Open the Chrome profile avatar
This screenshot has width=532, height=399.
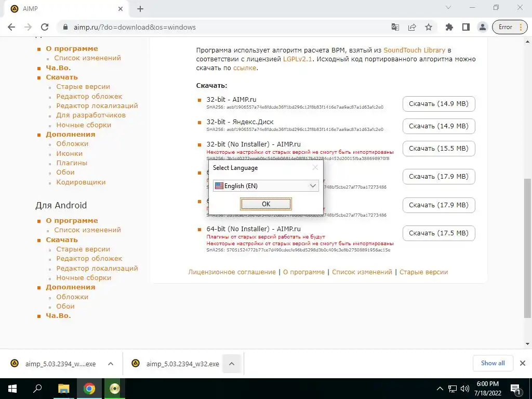[483, 27]
